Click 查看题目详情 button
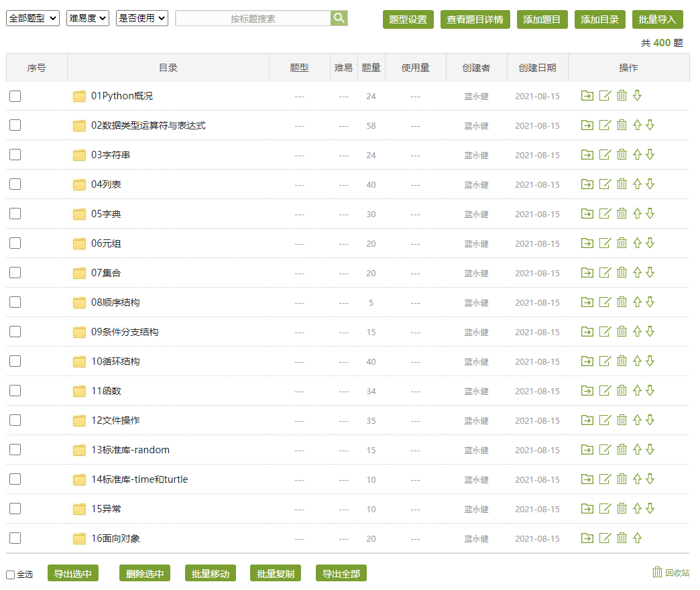 475,19
